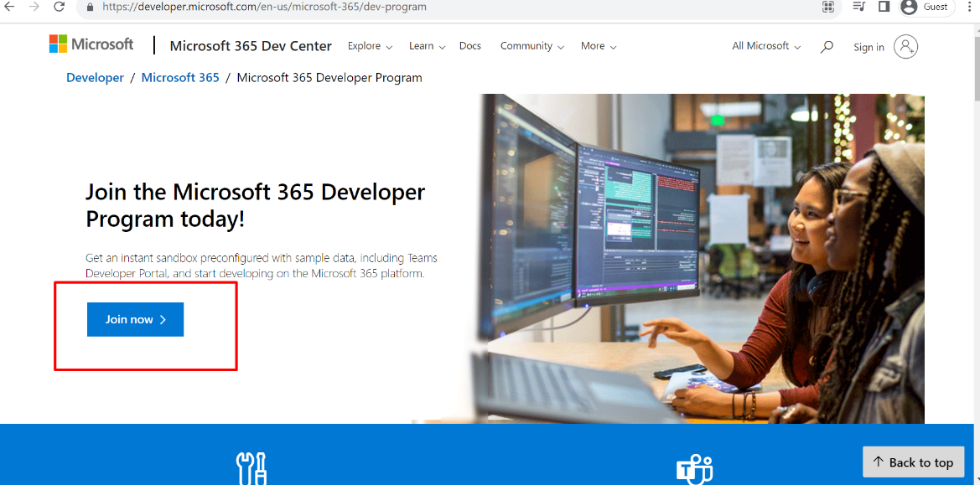Click the tools wrench icon in blue band

point(251,468)
